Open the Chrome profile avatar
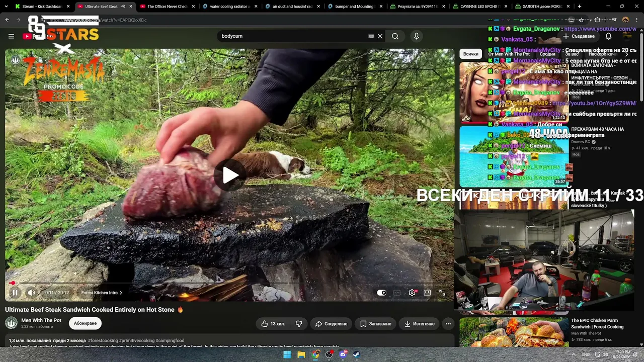 click(x=625, y=20)
